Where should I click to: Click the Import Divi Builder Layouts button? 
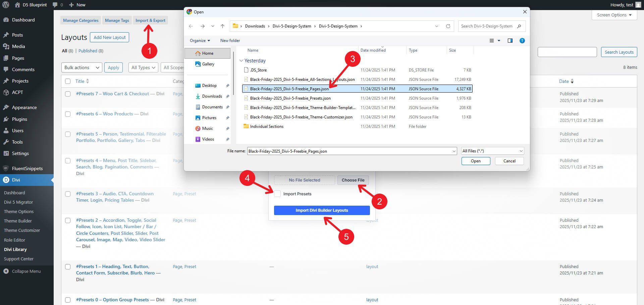pos(321,210)
